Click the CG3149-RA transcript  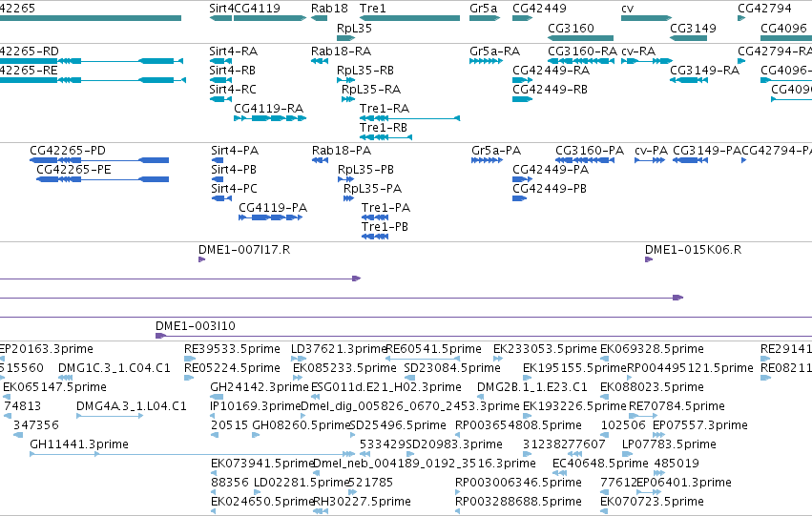click(689, 80)
